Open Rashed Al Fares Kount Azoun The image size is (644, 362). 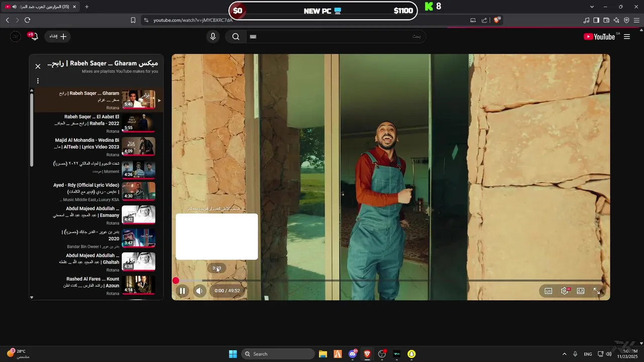coord(96,285)
